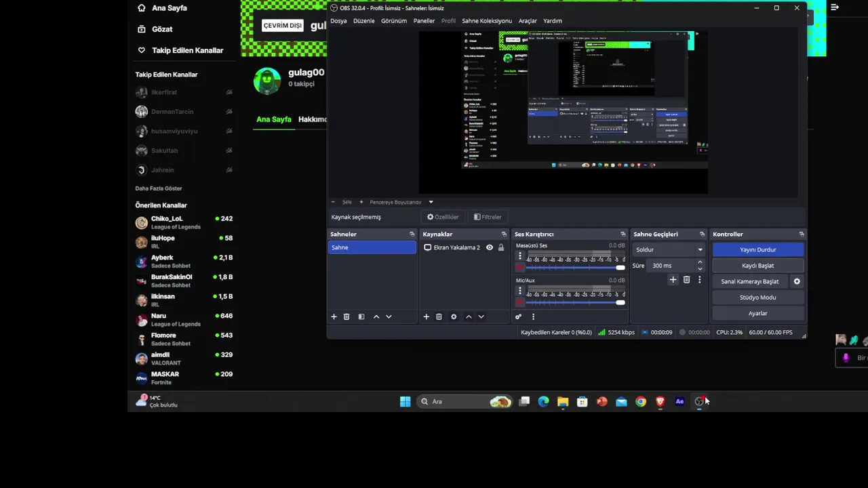Screen dimensions: 868x488
Task: Undock the Sahne Geçişleri panel
Action: coord(702,234)
